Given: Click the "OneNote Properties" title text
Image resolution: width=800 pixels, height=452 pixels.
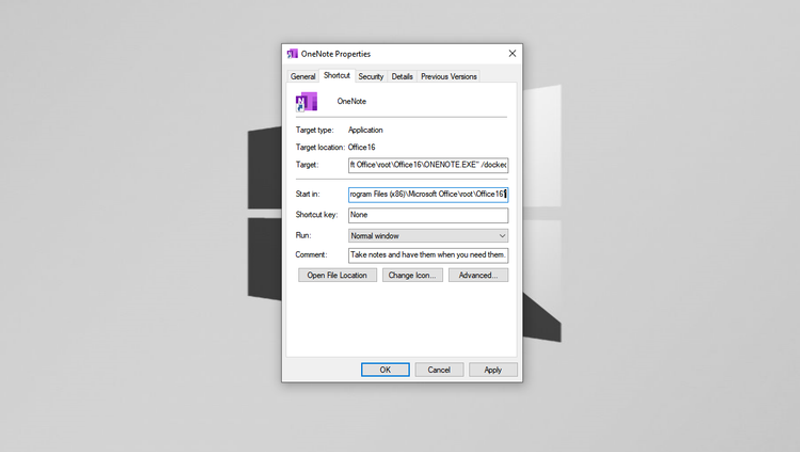Looking at the screenshot, I should (x=336, y=54).
